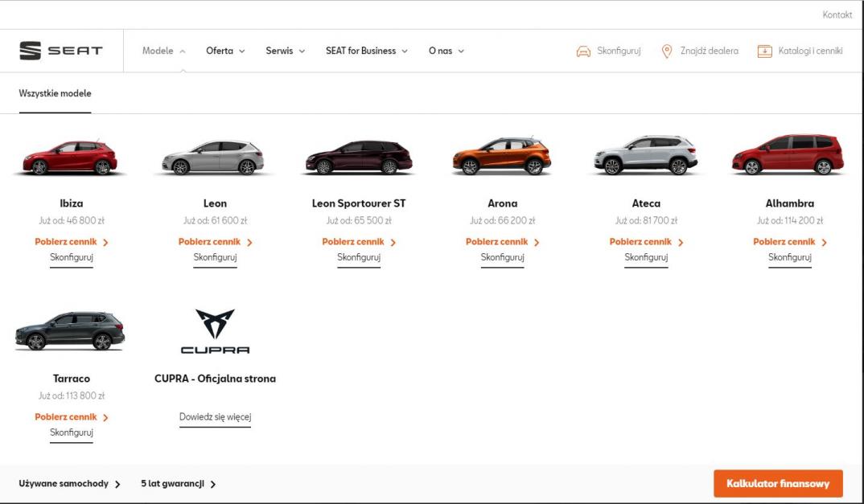Download the Ibiza price list
Screen dimensions: 864x504
(66, 242)
